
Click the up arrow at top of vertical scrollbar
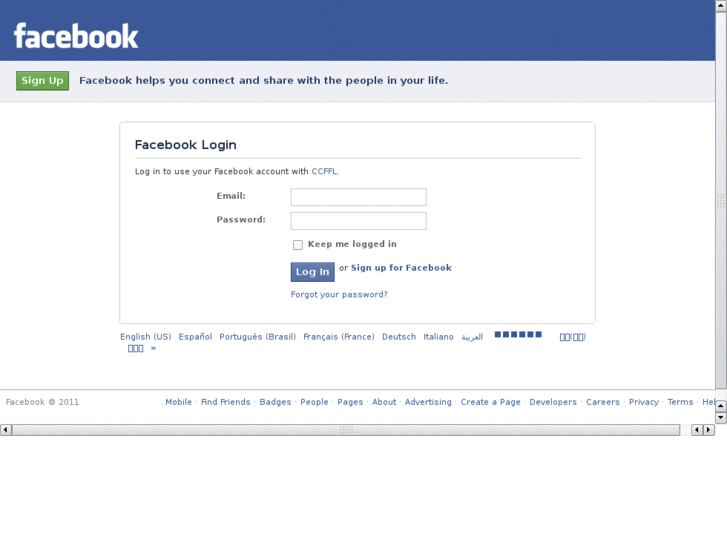(x=721, y=6)
